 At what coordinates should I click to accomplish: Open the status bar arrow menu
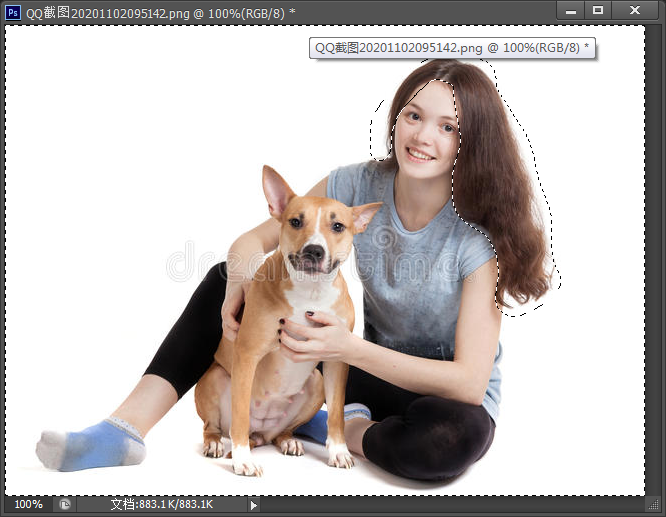[253, 505]
